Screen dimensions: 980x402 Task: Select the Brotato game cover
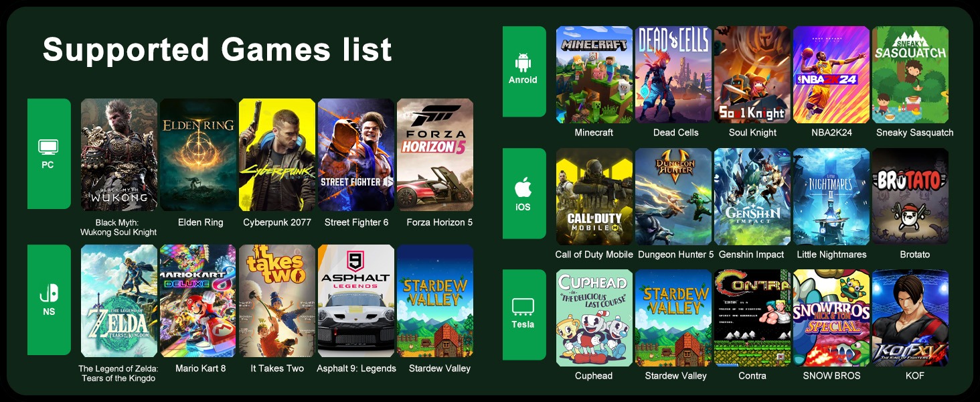point(910,196)
